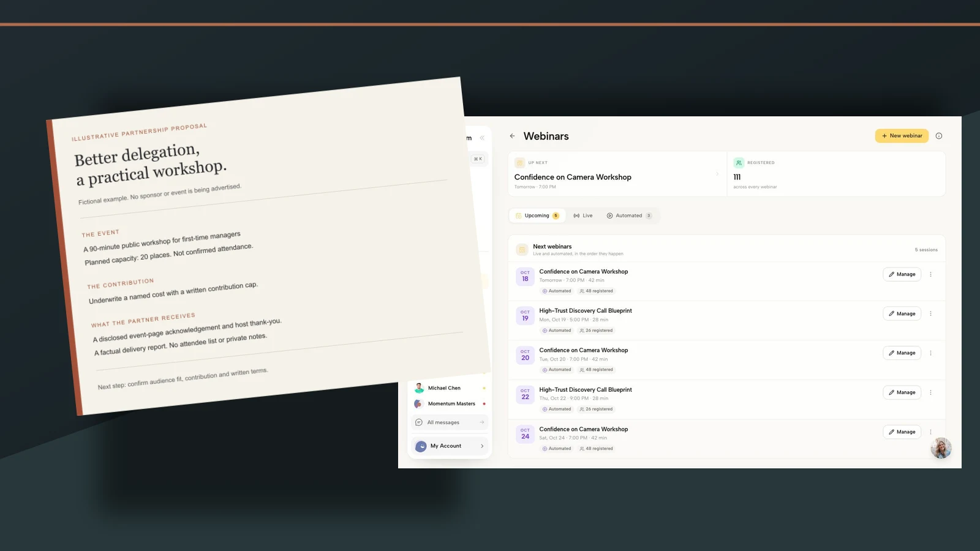The height and width of the screenshot is (551, 980).
Task: Click 'THE CONTRIBUTION' label in the proposal document
Action: [121, 284]
